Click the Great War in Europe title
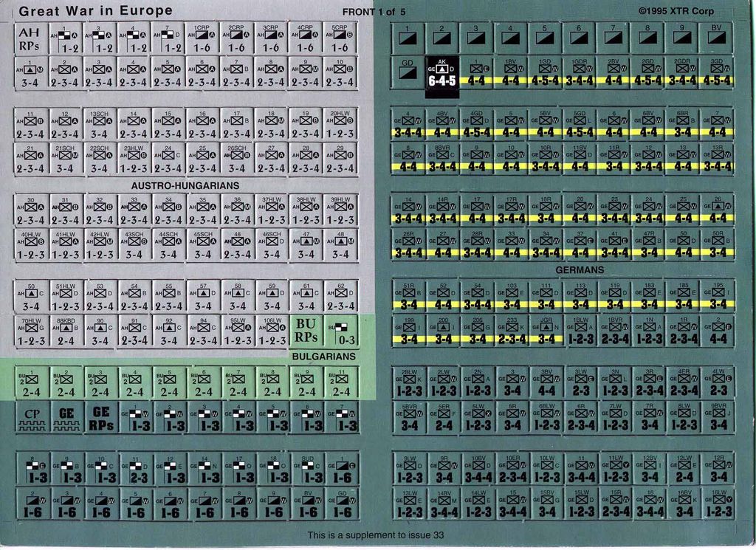 point(95,11)
